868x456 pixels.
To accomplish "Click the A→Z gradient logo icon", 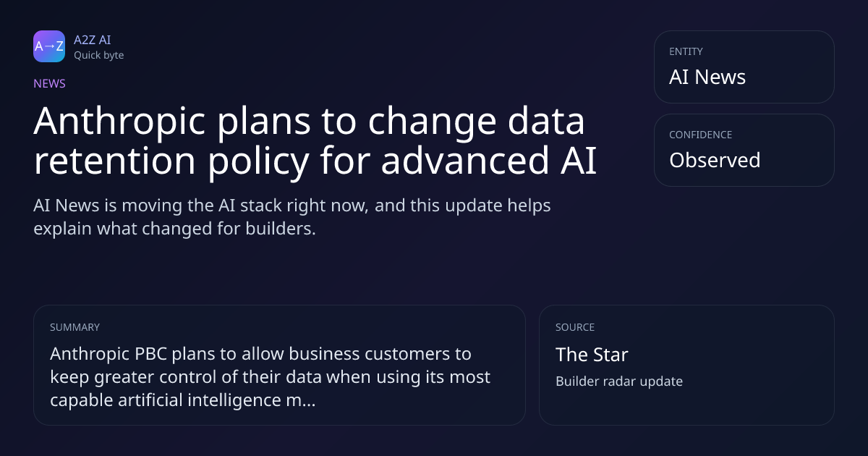I will (x=49, y=46).
